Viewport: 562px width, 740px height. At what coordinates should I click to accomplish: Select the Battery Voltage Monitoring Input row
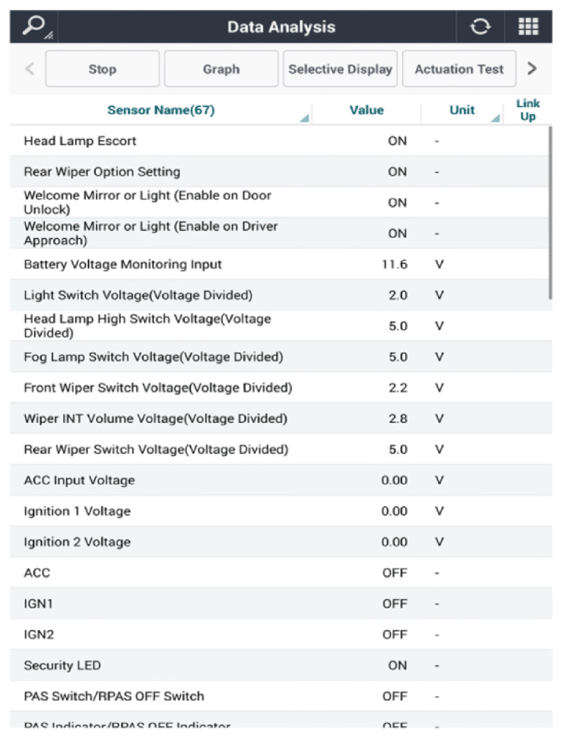click(281, 264)
